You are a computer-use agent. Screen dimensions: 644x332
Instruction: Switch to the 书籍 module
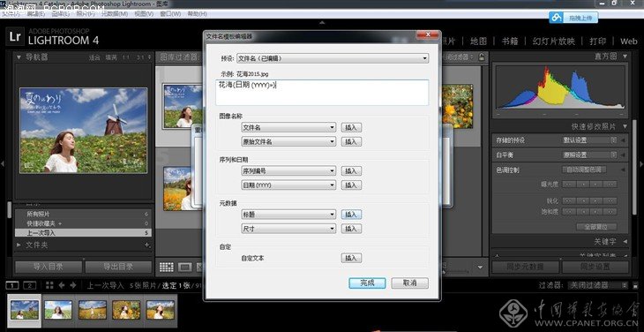(x=510, y=41)
